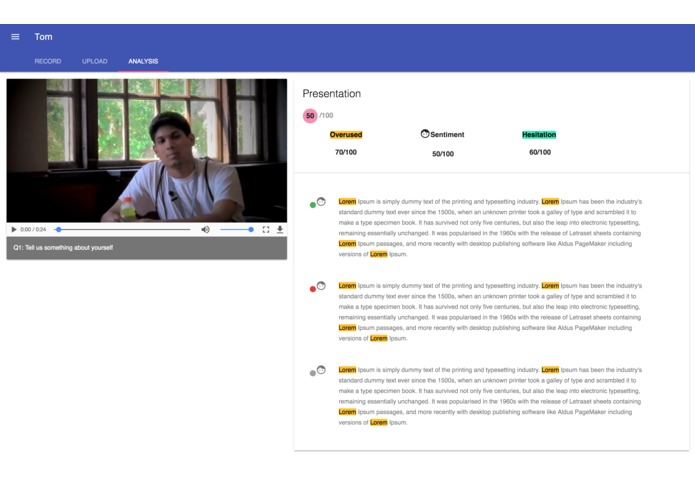This screenshot has height=494, width=695.
Task: Click the 60/100 hesitation score
Action: pos(540,152)
